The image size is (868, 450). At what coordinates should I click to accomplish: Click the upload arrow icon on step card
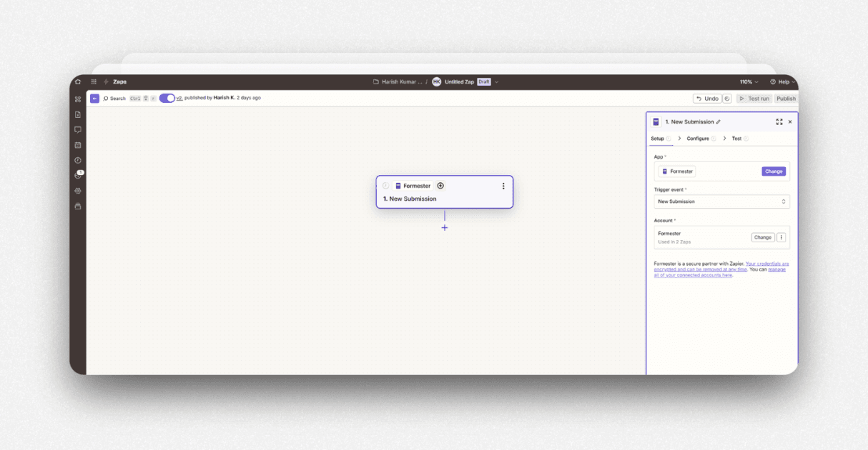[x=440, y=186]
